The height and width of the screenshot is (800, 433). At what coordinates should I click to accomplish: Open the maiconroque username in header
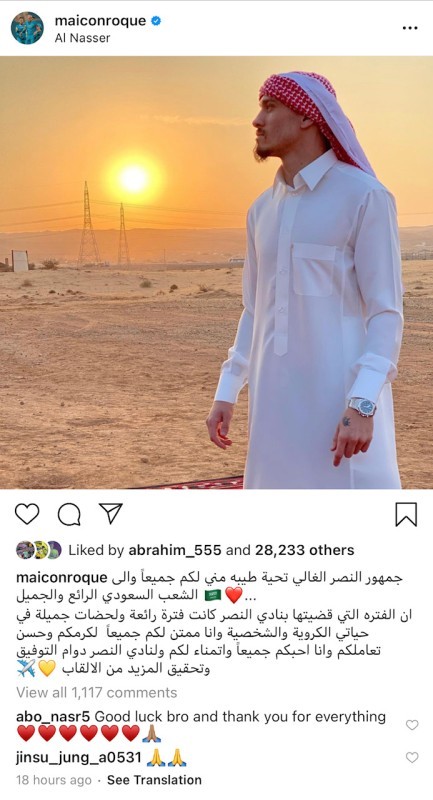(x=100, y=21)
